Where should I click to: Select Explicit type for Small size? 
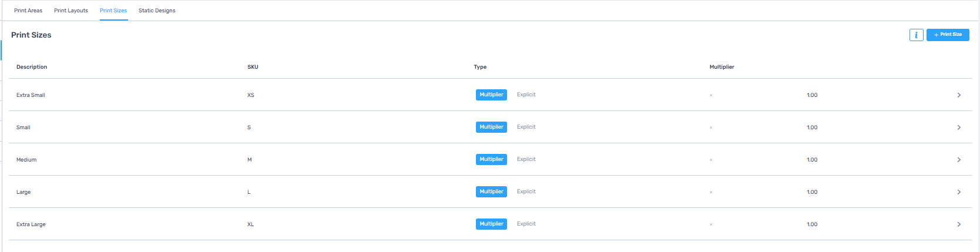(526, 127)
